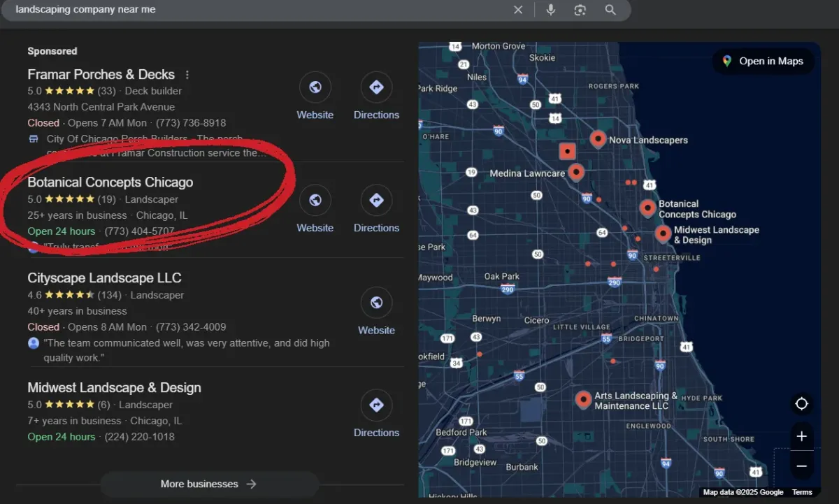Click the Hyde Park label on the map
Screen dimensions: 839x504
click(x=701, y=398)
